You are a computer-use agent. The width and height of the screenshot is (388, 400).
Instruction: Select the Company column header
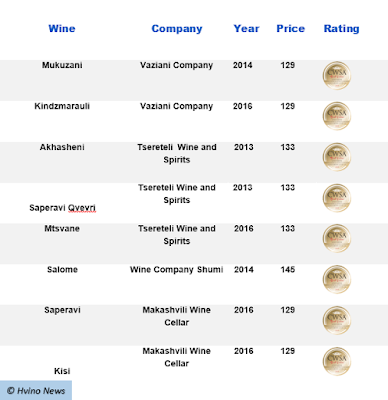tap(177, 29)
